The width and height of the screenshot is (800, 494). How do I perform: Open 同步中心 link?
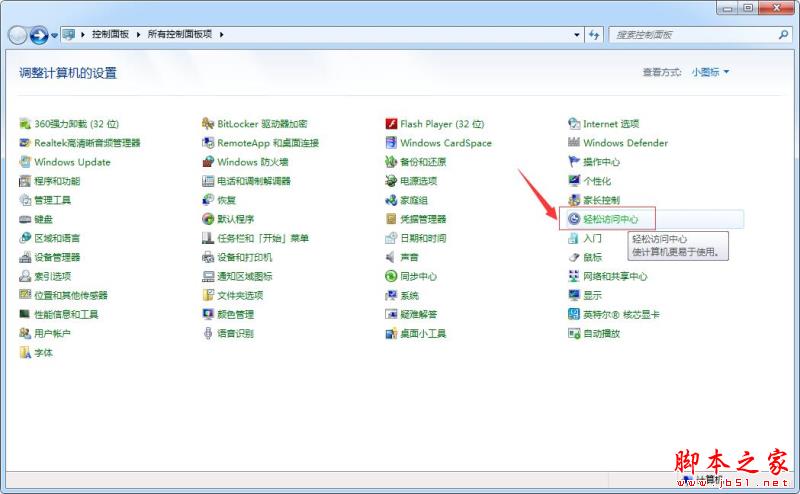pyautogui.click(x=418, y=277)
